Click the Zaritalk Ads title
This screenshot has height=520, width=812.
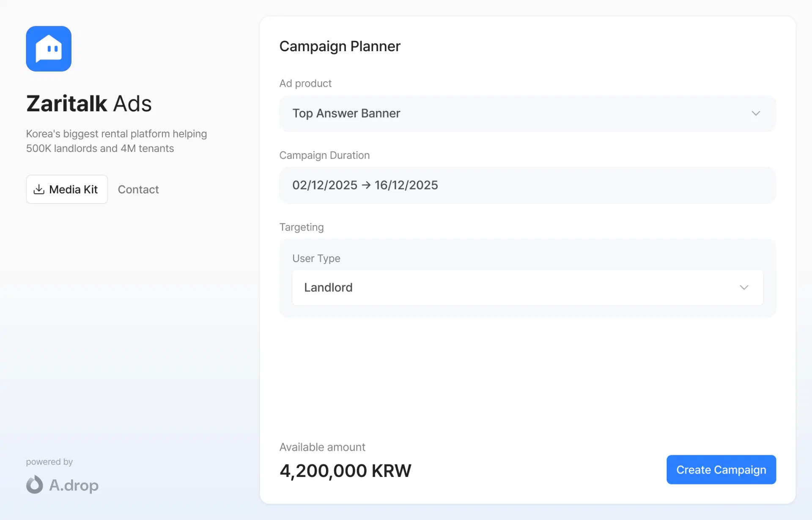click(89, 104)
